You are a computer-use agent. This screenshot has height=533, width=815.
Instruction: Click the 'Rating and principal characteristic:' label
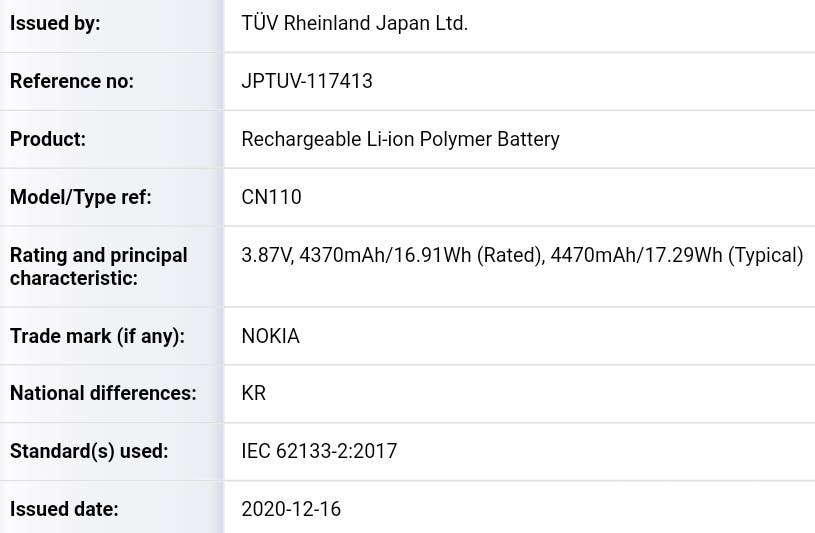point(99,267)
